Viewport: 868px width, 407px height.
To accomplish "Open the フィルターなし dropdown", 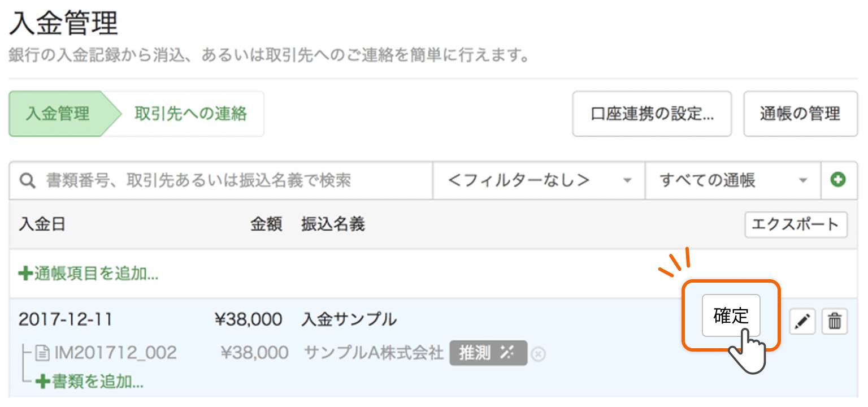I will pyautogui.click(x=537, y=180).
